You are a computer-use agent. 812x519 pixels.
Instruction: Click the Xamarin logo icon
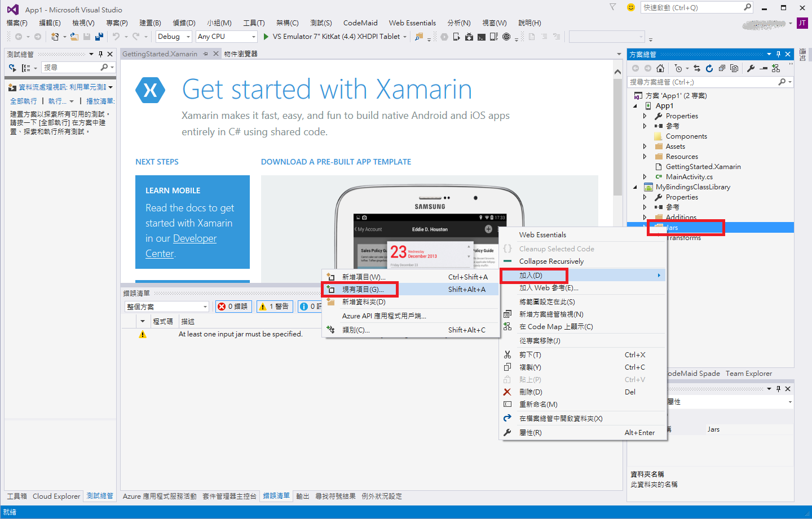click(x=151, y=90)
